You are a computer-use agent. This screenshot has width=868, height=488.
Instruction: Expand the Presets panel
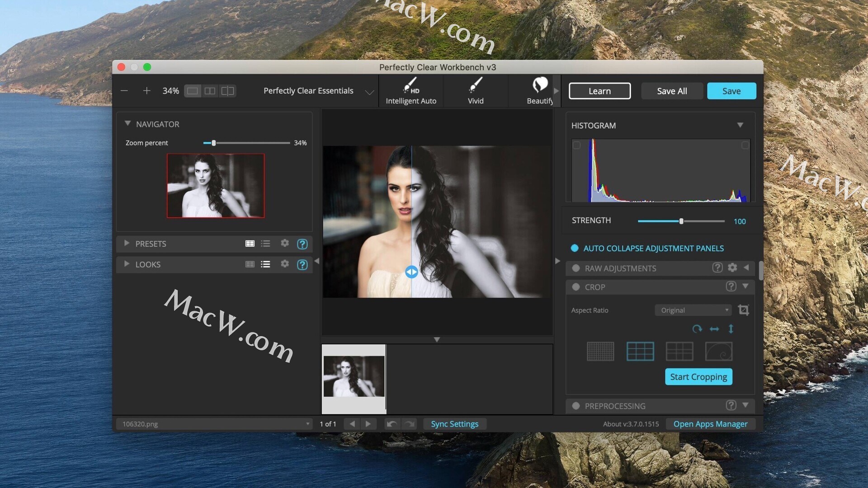click(x=127, y=243)
